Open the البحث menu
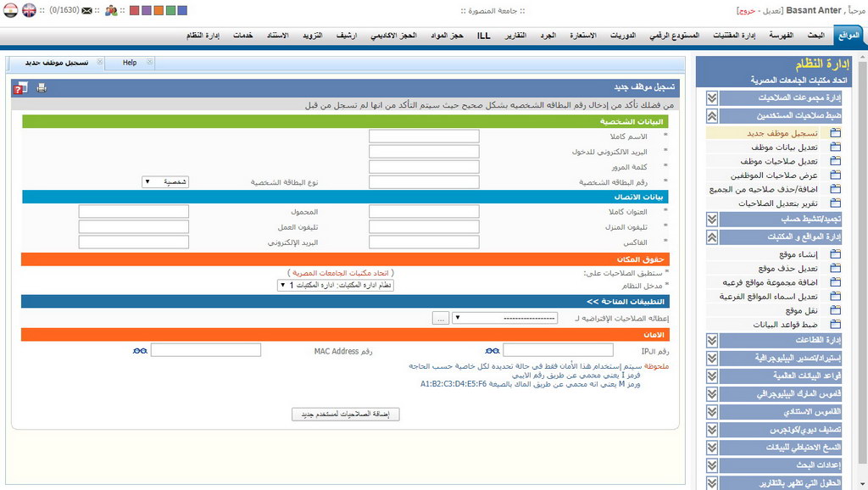 [815, 36]
